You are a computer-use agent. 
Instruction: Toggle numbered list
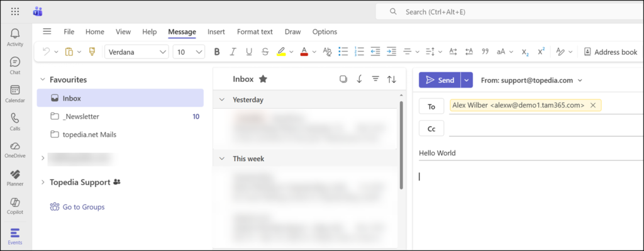359,52
